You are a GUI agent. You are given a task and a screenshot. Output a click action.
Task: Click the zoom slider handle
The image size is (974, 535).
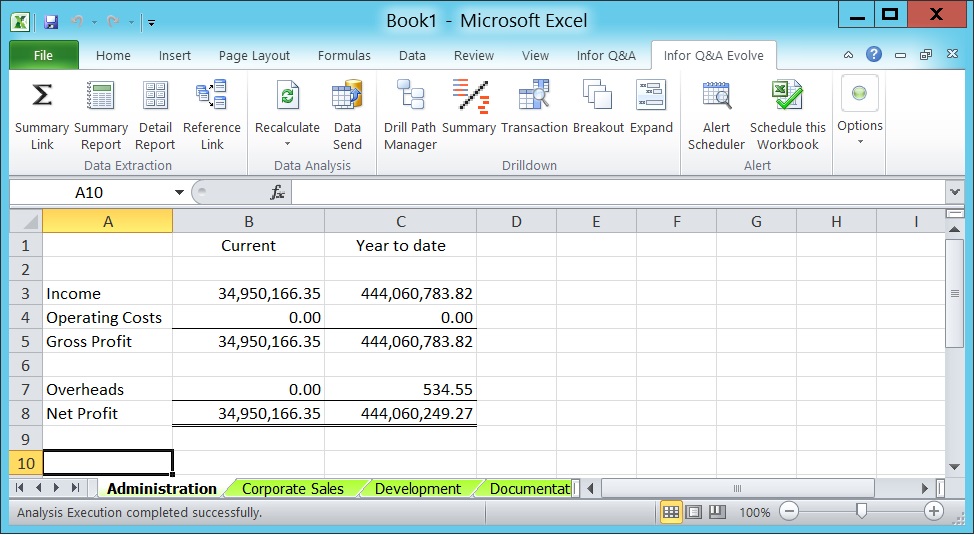click(861, 511)
